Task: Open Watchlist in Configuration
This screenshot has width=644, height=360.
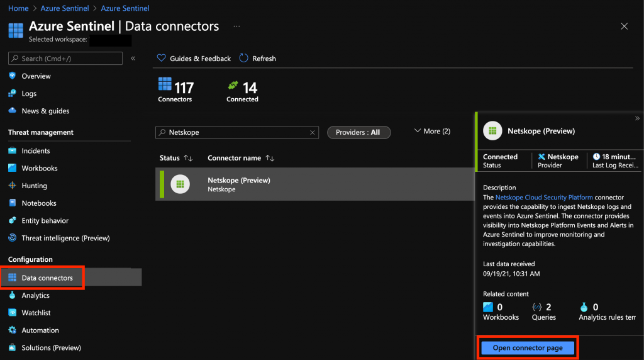Action: pyautogui.click(x=36, y=313)
